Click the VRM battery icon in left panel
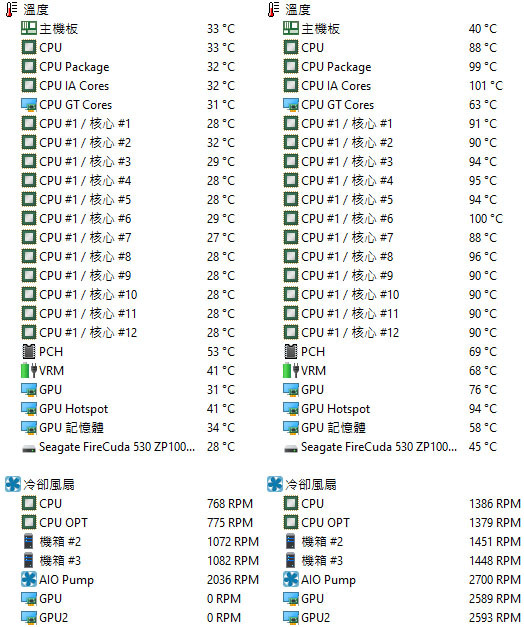 (x=29, y=370)
